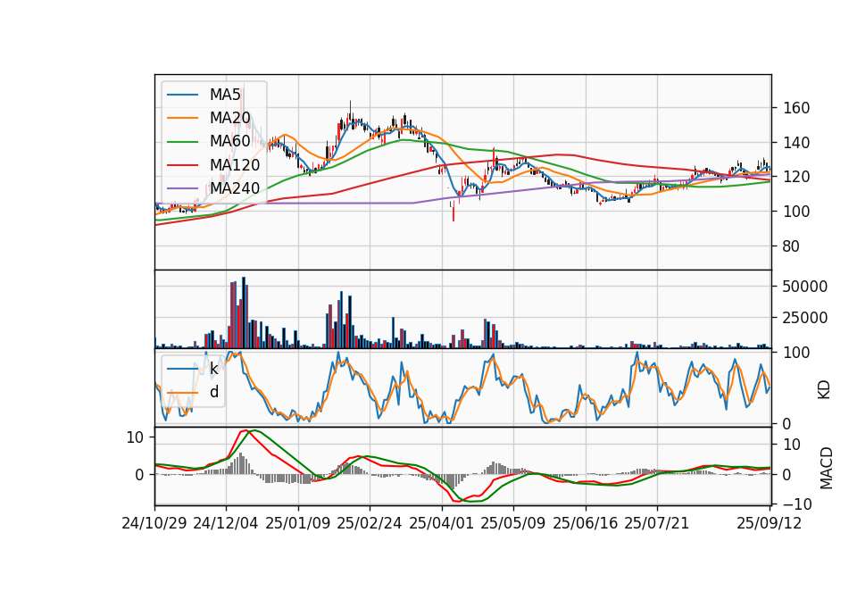Click the −10 tick on right MACD axis
The image size is (857, 616).
(x=795, y=504)
